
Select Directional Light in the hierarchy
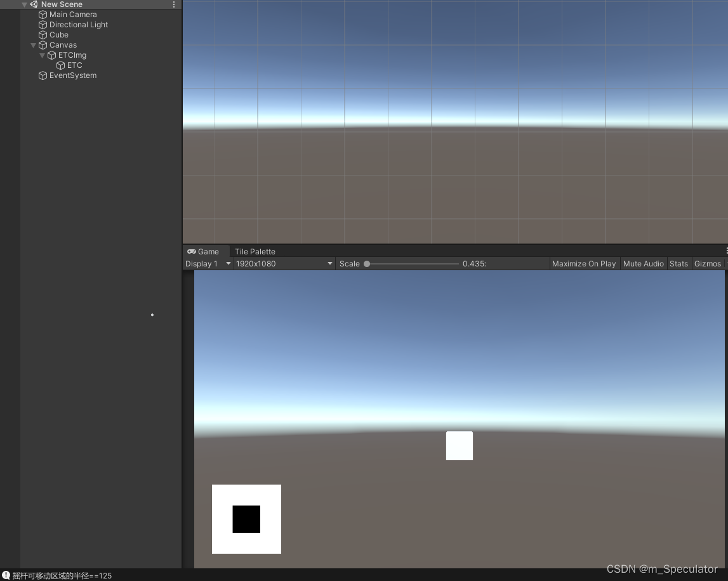[79, 25]
